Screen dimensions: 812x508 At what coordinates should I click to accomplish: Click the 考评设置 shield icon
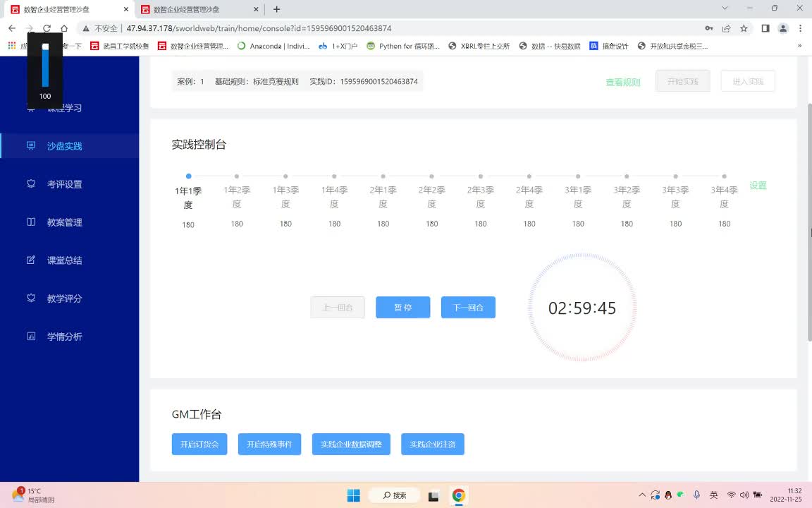(x=31, y=183)
